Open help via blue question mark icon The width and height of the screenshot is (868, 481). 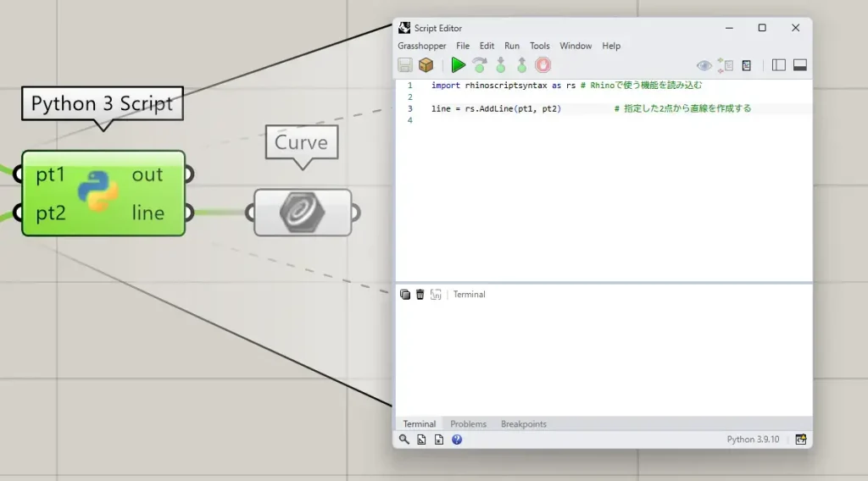pos(457,440)
